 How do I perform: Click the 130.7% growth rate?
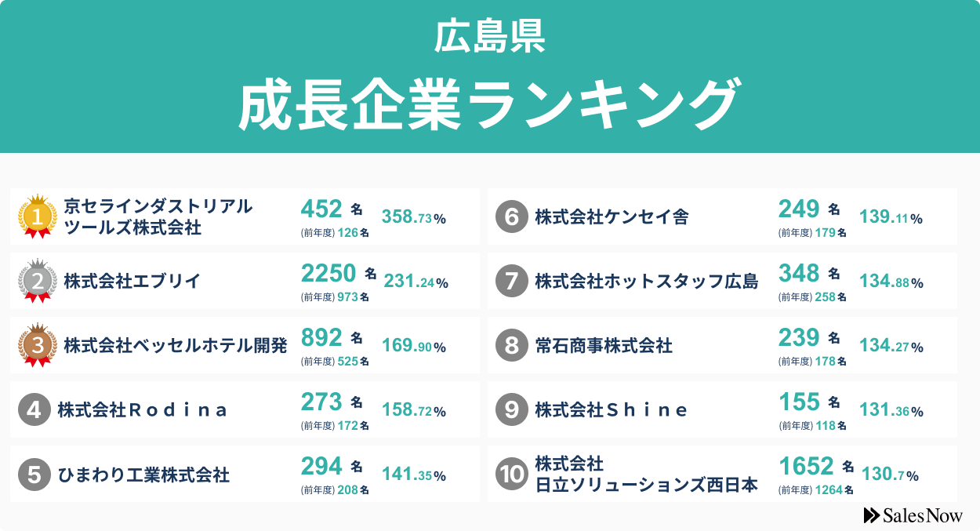(x=890, y=475)
